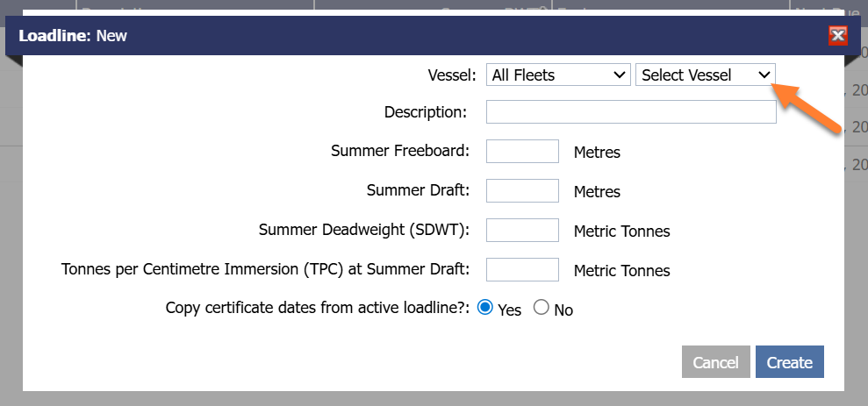This screenshot has width=868, height=406.
Task: Click the Description text field
Action: point(631,112)
